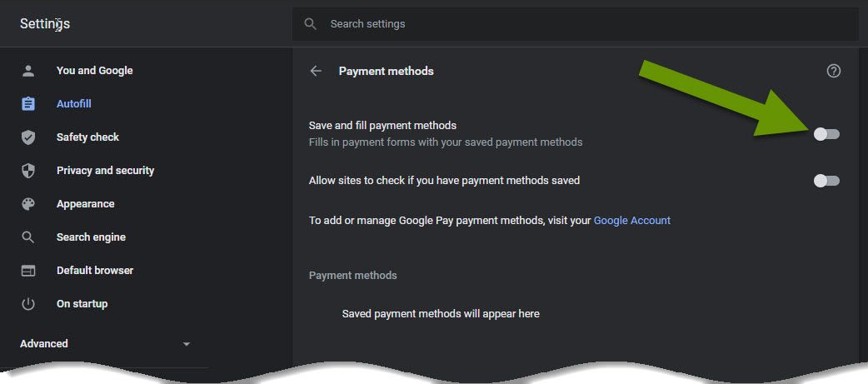Click the Search settings input field
Screen dimensions: 868x384
tap(576, 24)
